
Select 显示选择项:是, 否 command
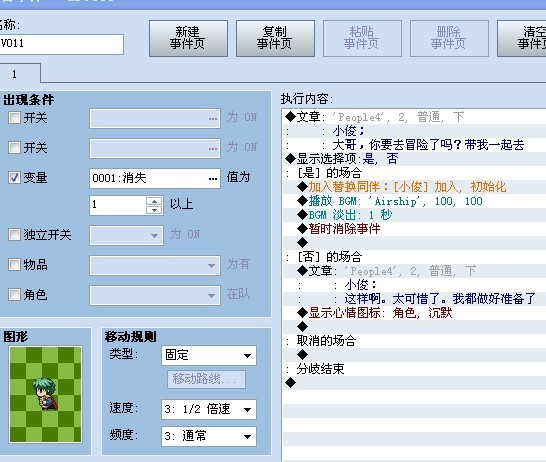pos(414,159)
